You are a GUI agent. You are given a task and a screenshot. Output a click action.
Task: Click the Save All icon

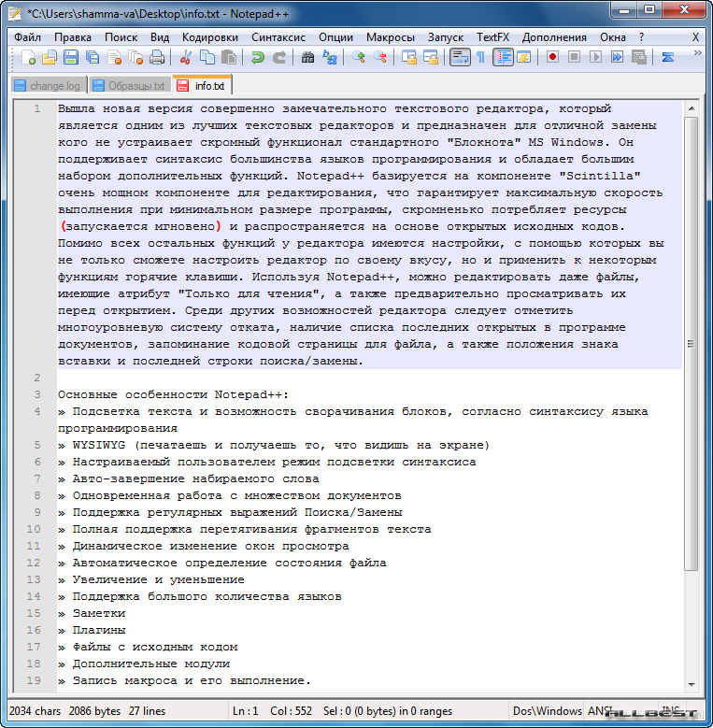coord(93,58)
